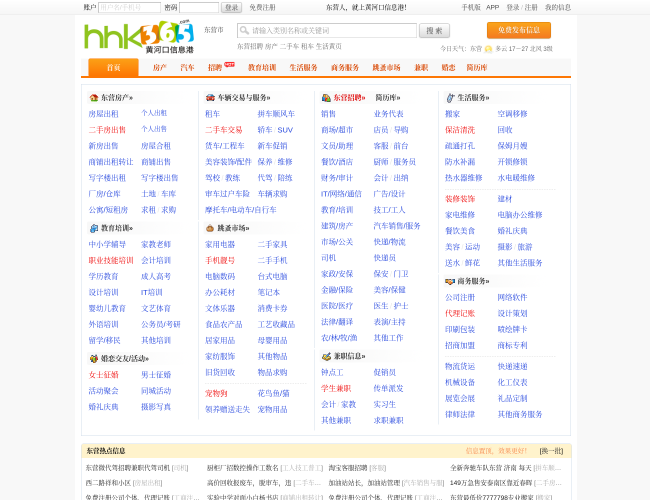650x500 pixels.
Task: Open the 写字楼出租 category link
Action: [x=107, y=178]
